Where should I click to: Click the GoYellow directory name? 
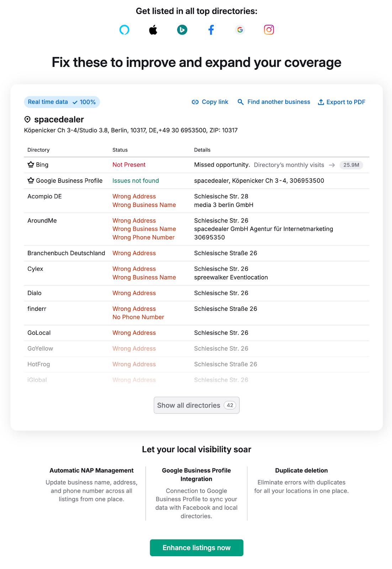click(x=40, y=349)
